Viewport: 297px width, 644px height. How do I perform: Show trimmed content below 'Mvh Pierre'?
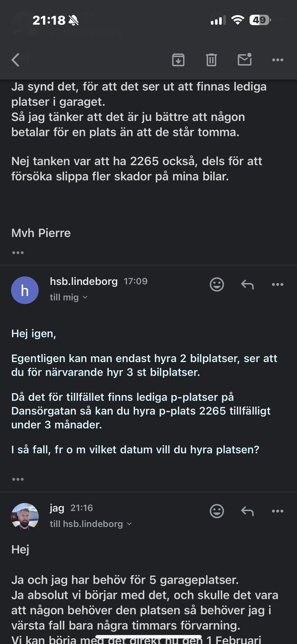pyautogui.click(x=18, y=253)
